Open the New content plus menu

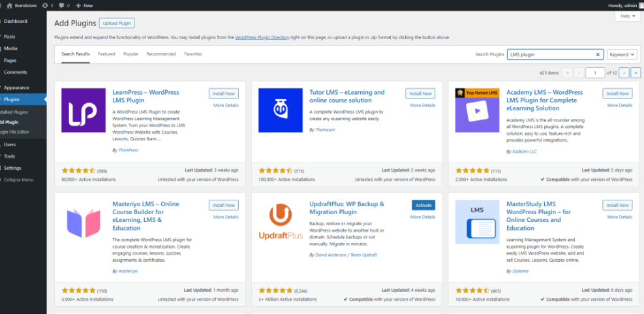84,5
